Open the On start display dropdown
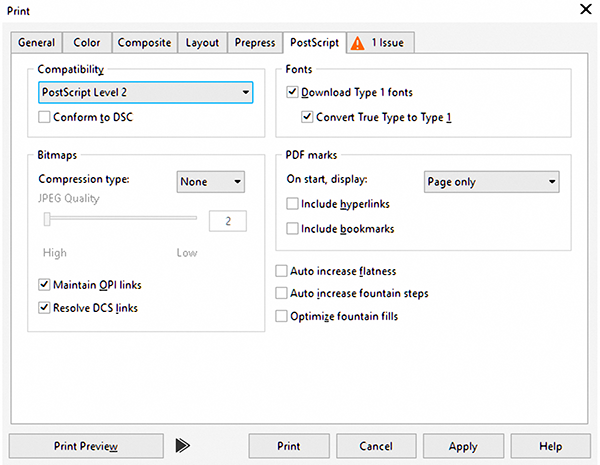Image resolution: width=600 pixels, height=465 pixels. coord(492,182)
